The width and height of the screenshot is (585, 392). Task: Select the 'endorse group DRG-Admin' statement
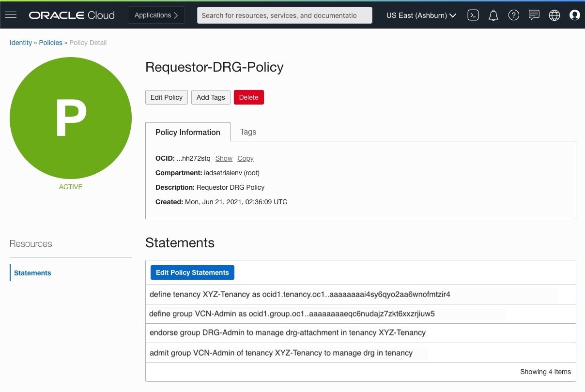coord(360,333)
